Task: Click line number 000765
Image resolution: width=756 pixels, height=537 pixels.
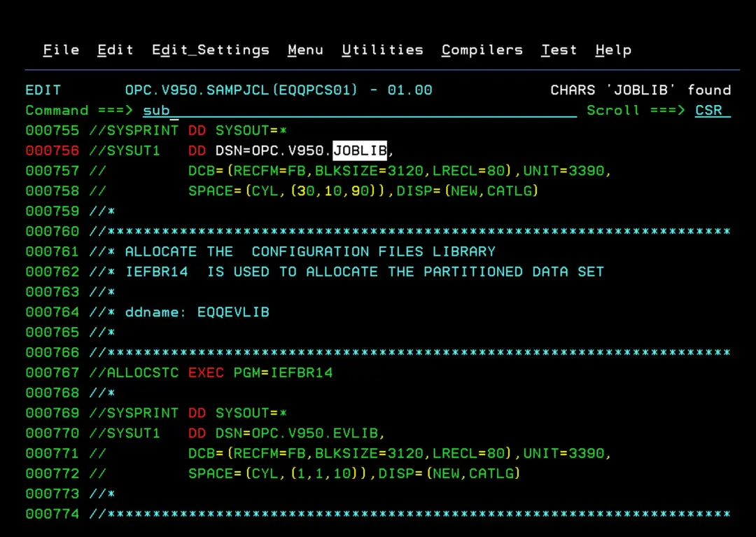Action: 52,333
